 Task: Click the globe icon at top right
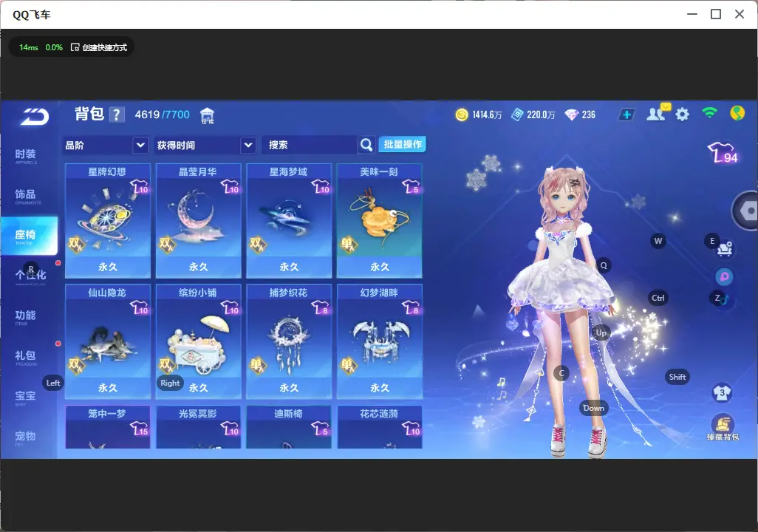point(737,113)
